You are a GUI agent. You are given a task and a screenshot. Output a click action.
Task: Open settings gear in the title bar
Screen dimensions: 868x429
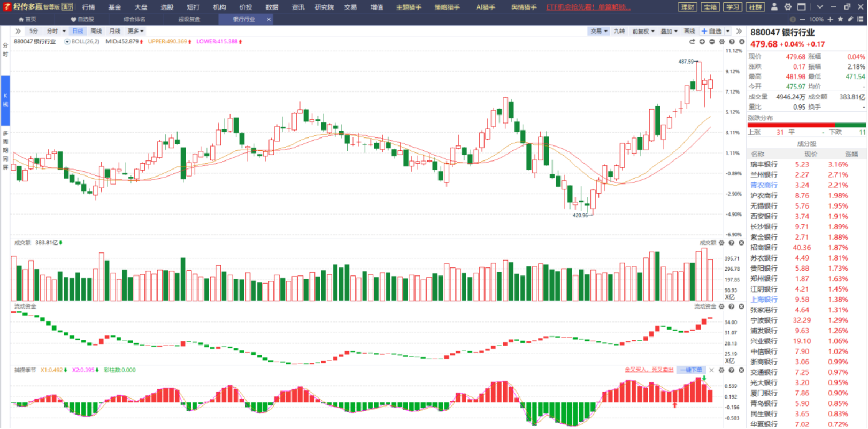click(788, 7)
